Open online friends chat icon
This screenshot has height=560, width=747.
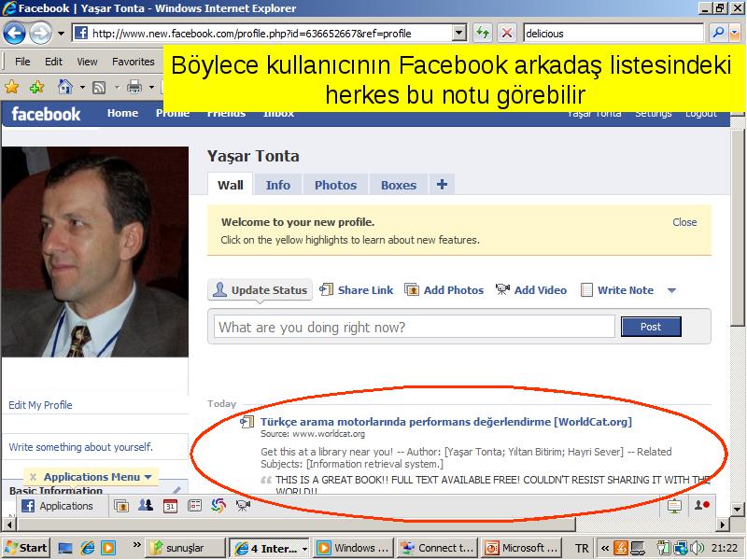(701, 505)
